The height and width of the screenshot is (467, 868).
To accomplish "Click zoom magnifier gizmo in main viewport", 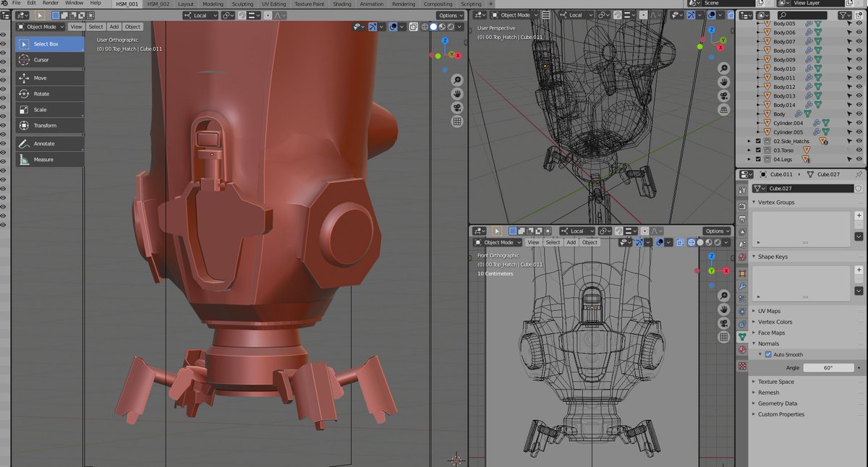I will (x=457, y=80).
